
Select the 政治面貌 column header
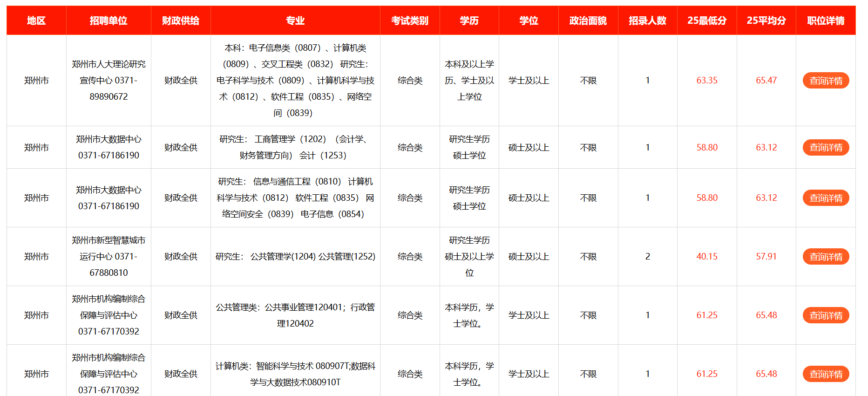[x=588, y=20]
